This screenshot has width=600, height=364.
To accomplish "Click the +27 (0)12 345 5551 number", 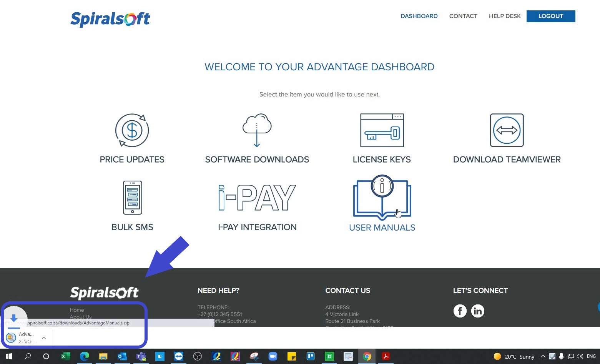I will (219, 314).
